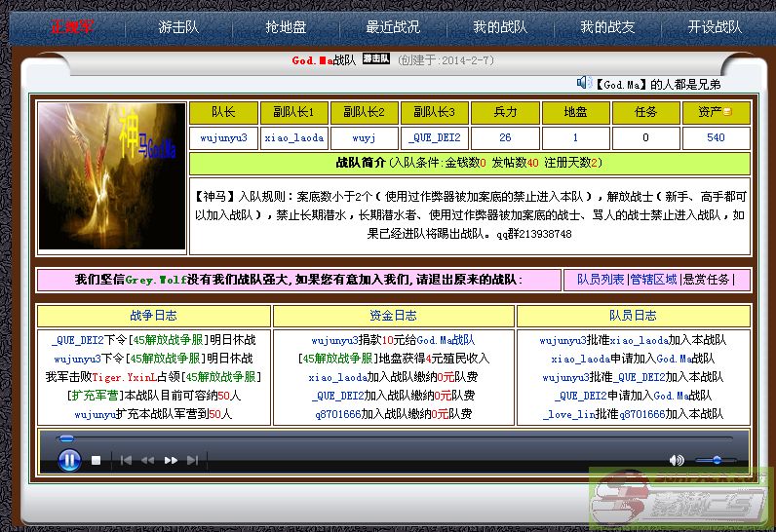Adjust the media player volume slider
This screenshot has width=776, height=532.
point(716,460)
